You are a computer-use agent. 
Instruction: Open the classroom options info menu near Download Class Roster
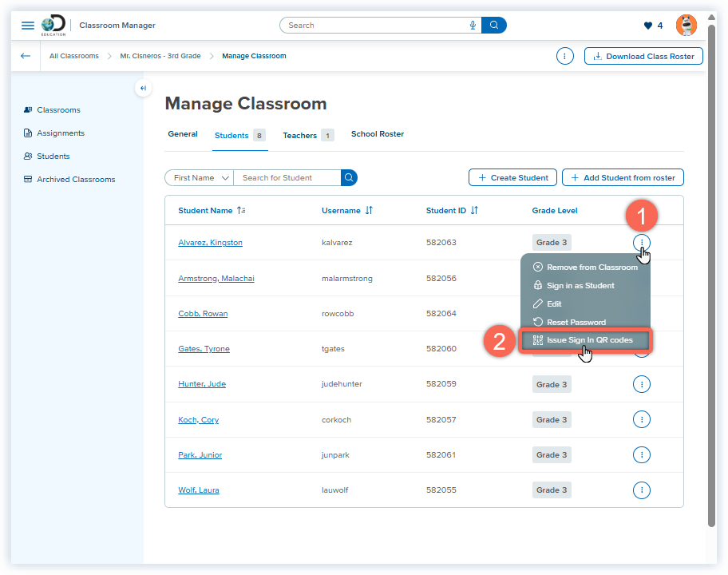pos(565,56)
